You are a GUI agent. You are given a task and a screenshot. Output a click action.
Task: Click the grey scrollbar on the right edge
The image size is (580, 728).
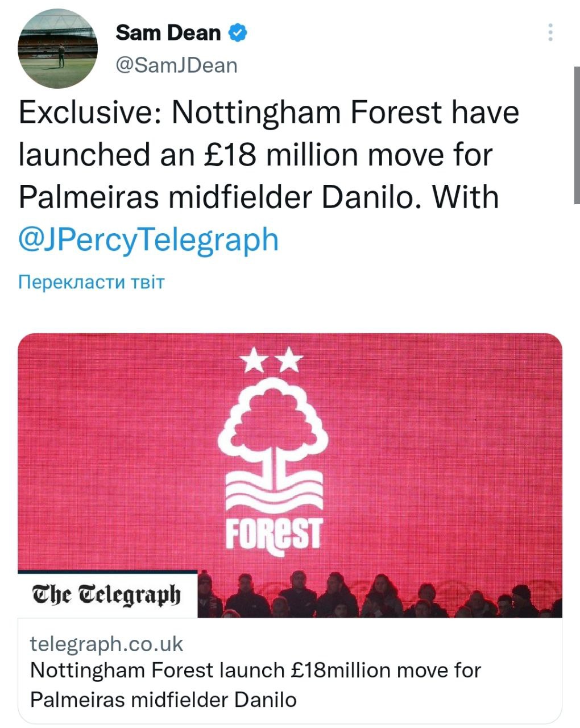(x=576, y=135)
